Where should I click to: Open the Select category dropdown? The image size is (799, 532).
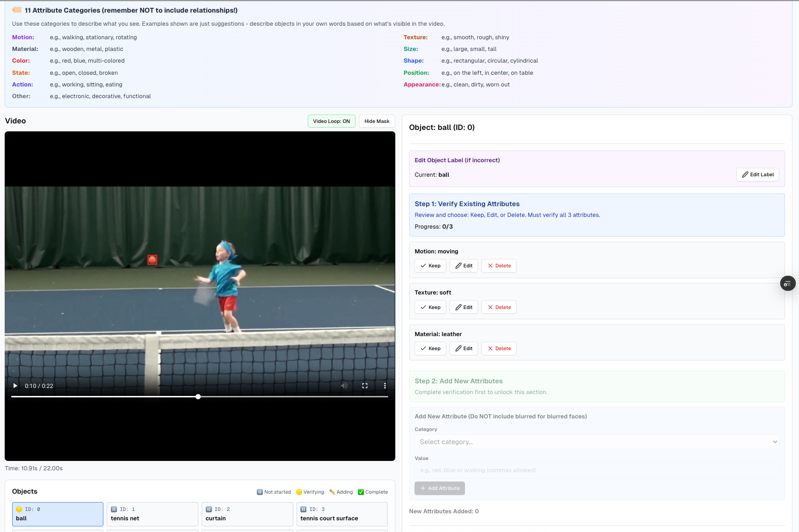pos(596,442)
